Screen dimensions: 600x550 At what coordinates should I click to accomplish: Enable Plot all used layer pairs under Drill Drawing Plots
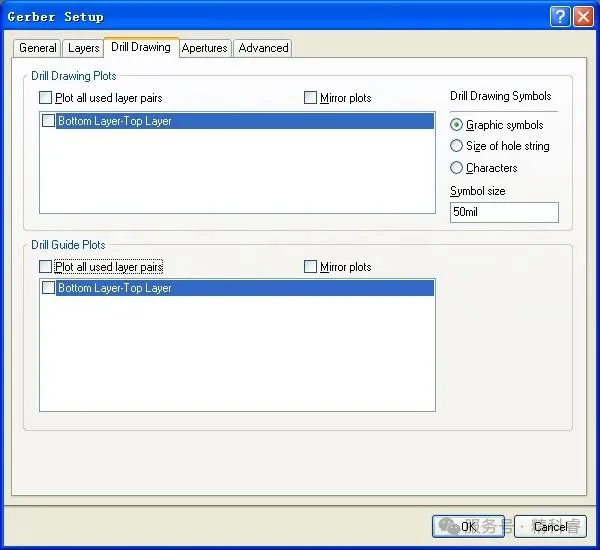[46, 98]
